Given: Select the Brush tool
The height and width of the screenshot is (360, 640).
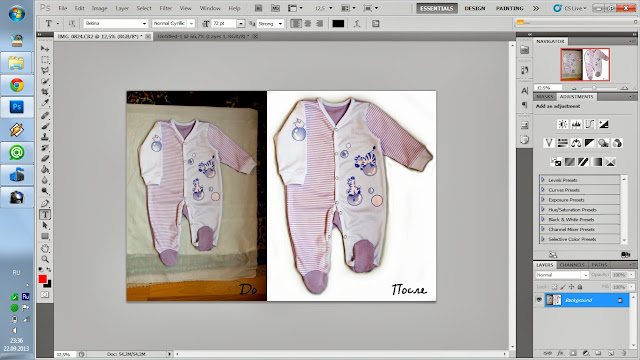Looking at the screenshot, I should (x=45, y=126).
